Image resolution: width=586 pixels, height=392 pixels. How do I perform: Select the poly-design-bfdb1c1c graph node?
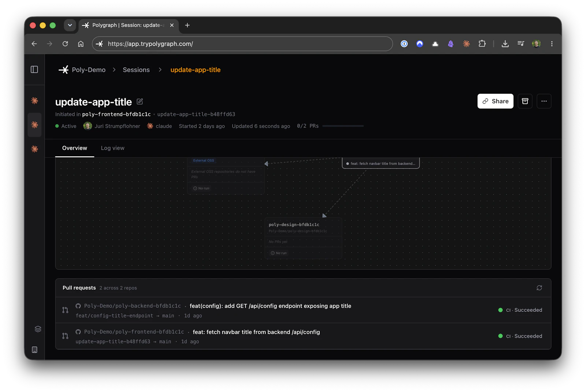tap(303, 238)
